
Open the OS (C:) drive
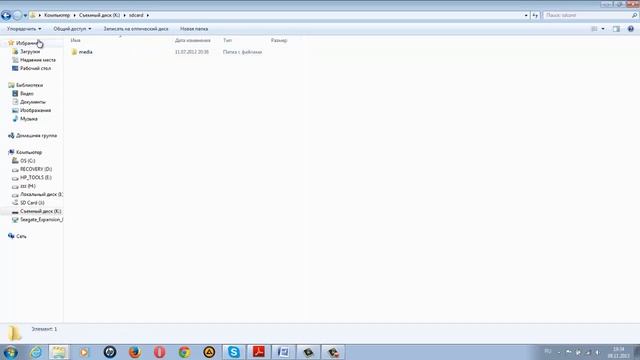(27, 161)
